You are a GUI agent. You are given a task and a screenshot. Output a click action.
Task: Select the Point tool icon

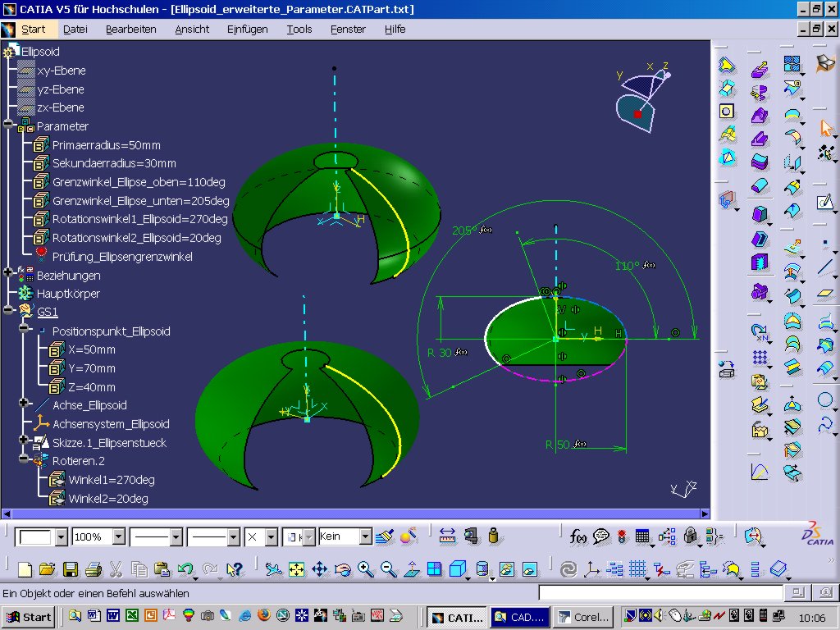coord(825,243)
